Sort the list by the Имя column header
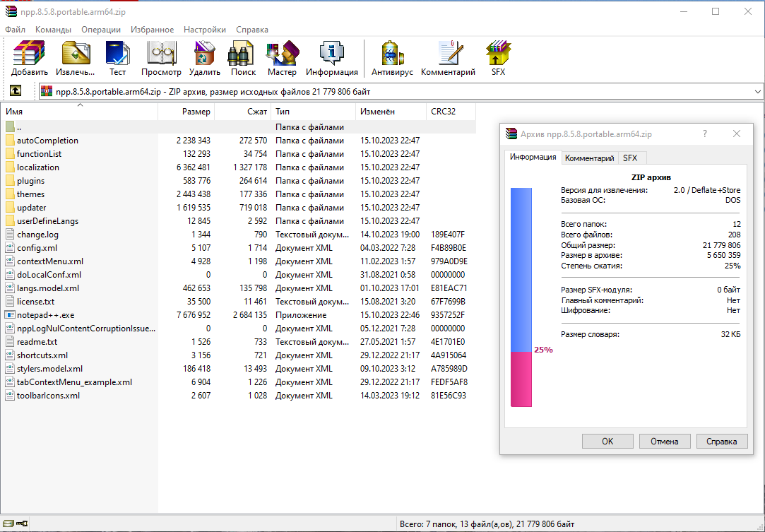The height and width of the screenshot is (532, 765). [80, 112]
